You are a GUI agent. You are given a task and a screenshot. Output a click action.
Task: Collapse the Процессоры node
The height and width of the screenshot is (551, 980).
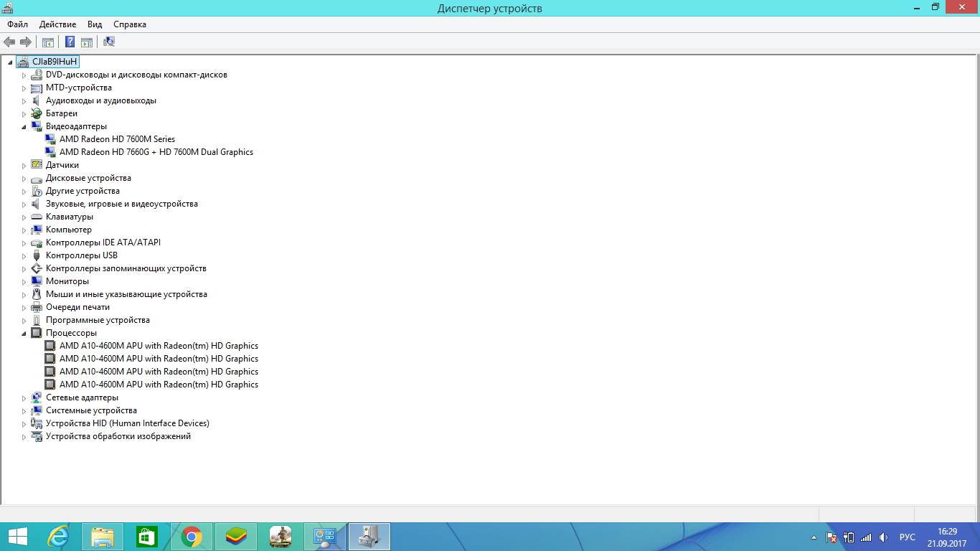point(24,334)
